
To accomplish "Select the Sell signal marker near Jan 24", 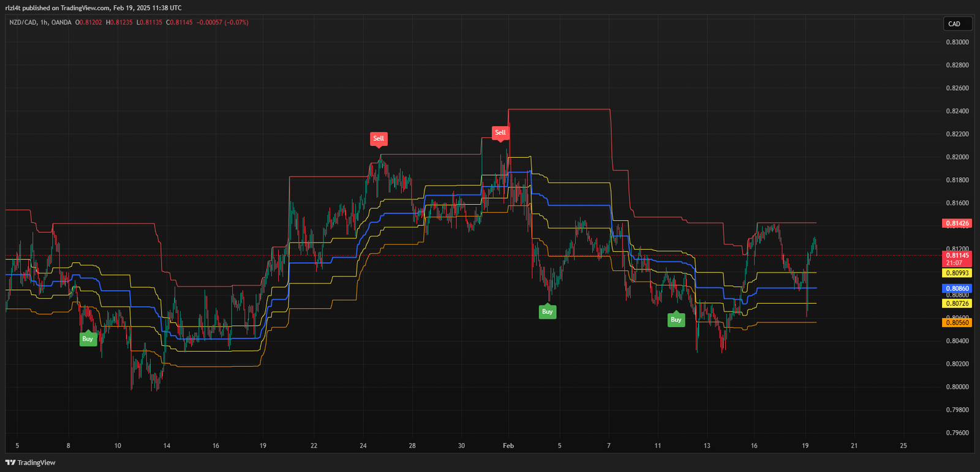I will coord(379,139).
